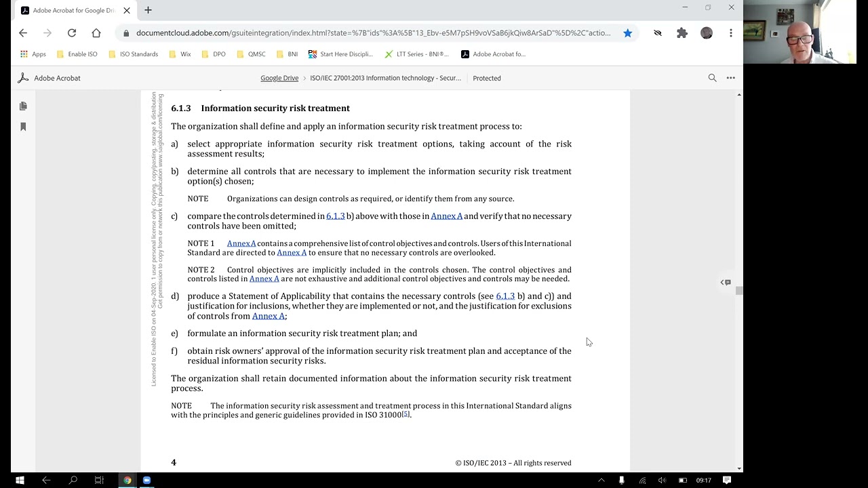Open a new browser tab
This screenshot has height=488, width=868.
[148, 10]
